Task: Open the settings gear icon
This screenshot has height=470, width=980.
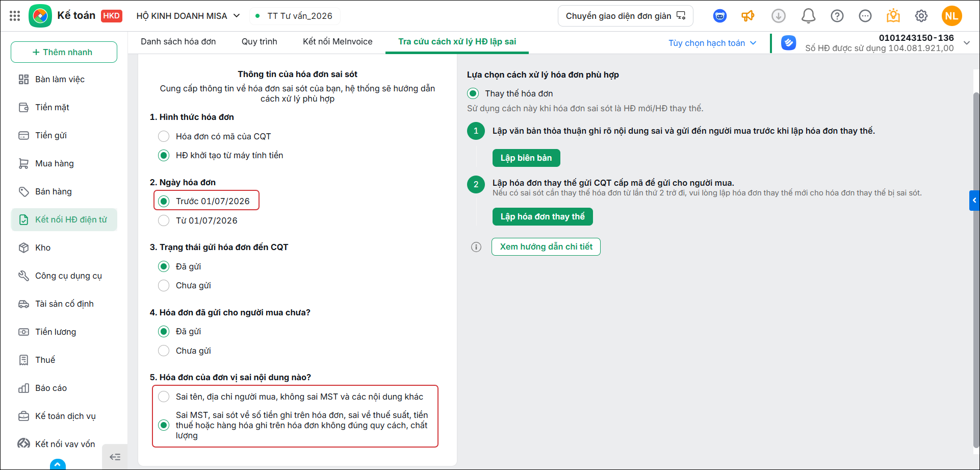Action: point(921,16)
